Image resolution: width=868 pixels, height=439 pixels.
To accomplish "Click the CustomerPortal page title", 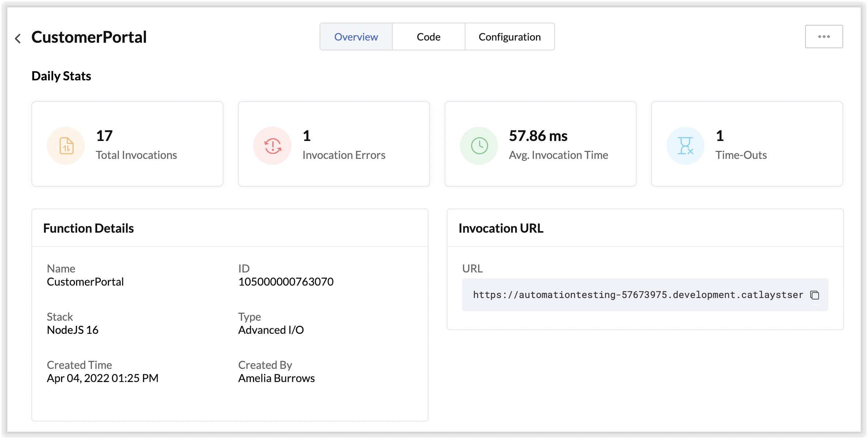I will pyautogui.click(x=89, y=37).
